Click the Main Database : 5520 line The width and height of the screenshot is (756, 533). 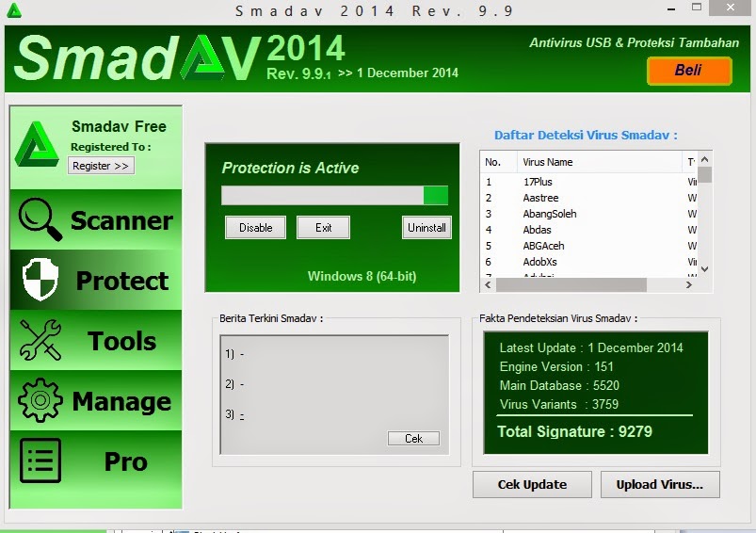pos(559,385)
